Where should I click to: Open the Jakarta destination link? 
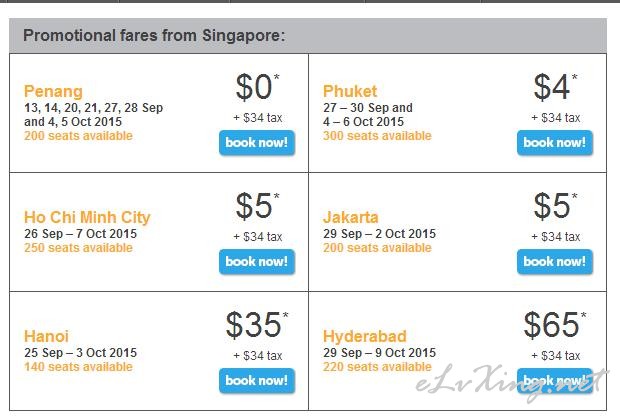point(350,217)
